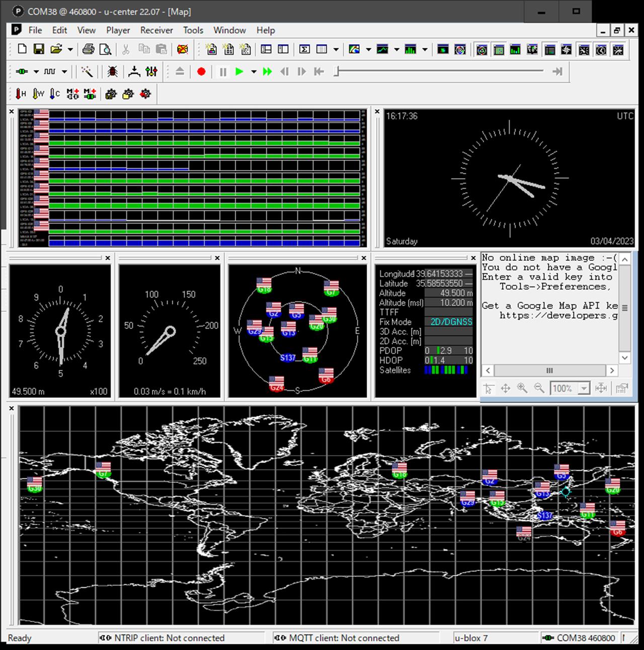Open the File menu
The width and height of the screenshot is (644, 650).
[35, 30]
